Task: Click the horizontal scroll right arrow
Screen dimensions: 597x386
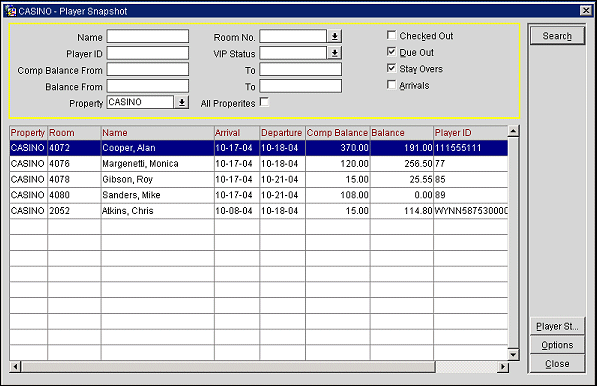Action: pos(503,367)
